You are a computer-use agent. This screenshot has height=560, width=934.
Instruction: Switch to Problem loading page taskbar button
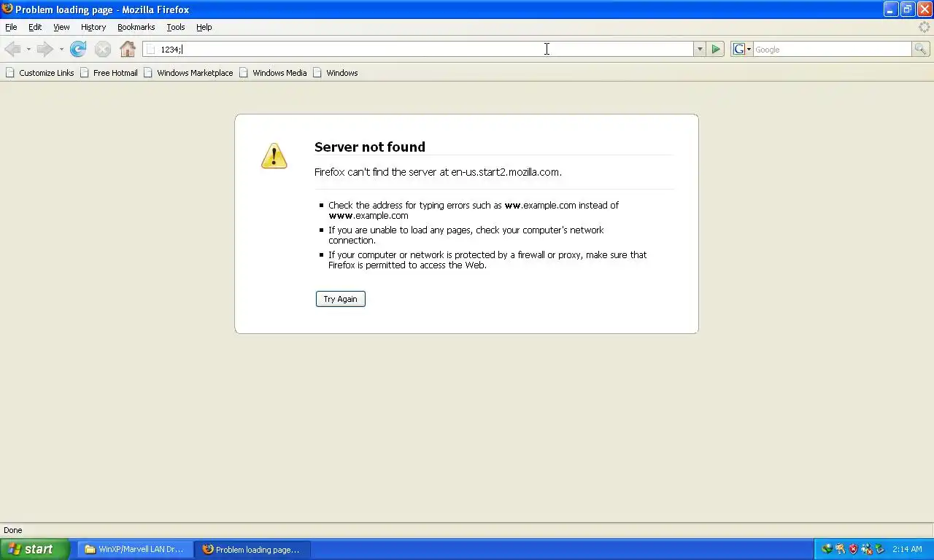[252, 549]
